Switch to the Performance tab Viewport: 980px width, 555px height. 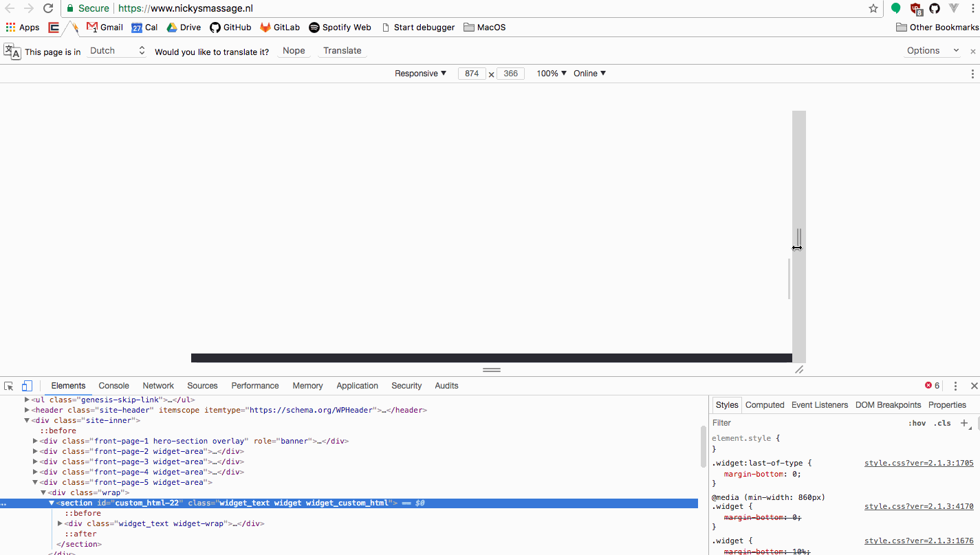pos(255,386)
